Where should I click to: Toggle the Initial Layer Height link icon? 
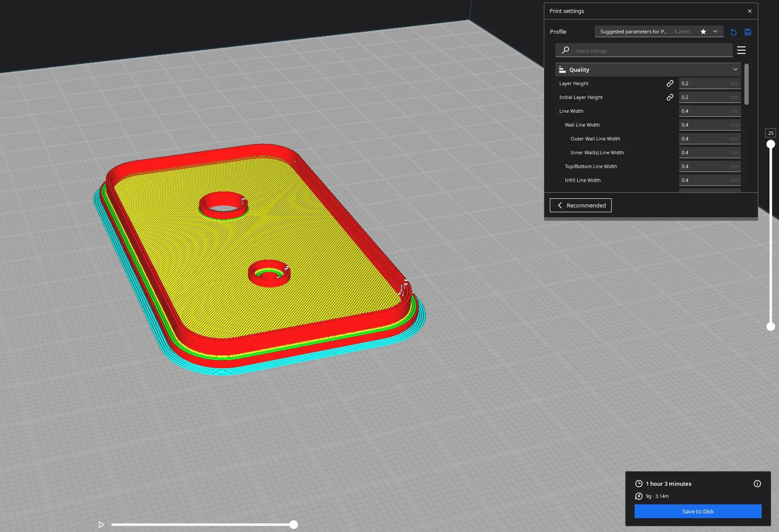coord(670,97)
